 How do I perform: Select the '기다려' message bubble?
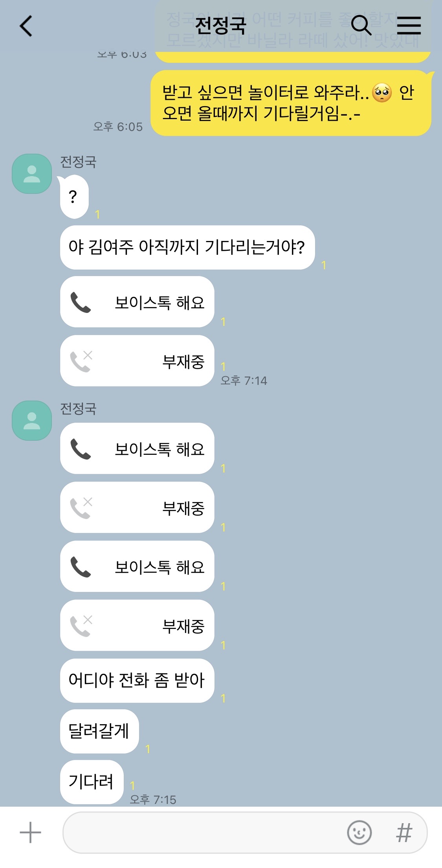[92, 782]
